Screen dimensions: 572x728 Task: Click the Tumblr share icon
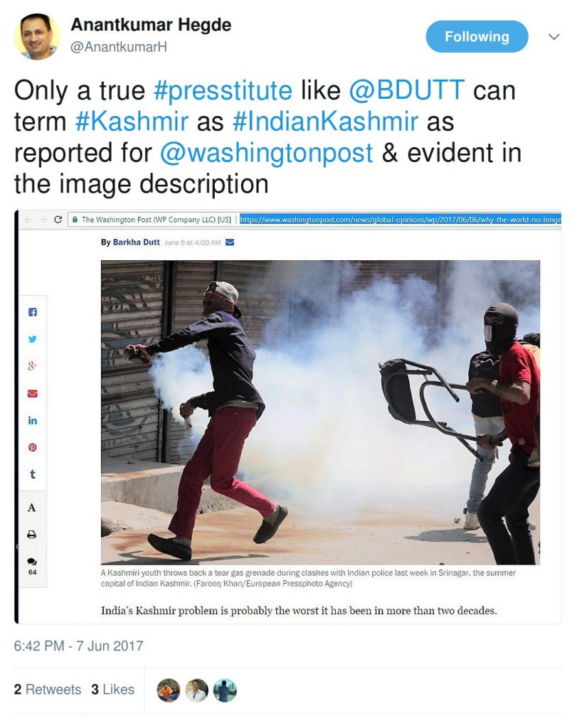click(x=33, y=474)
